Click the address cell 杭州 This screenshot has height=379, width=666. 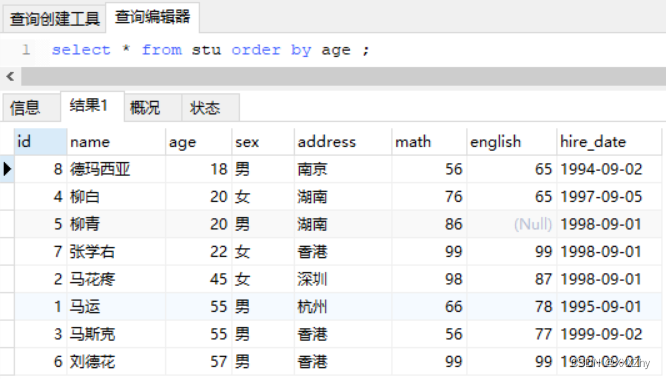point(343,306)
